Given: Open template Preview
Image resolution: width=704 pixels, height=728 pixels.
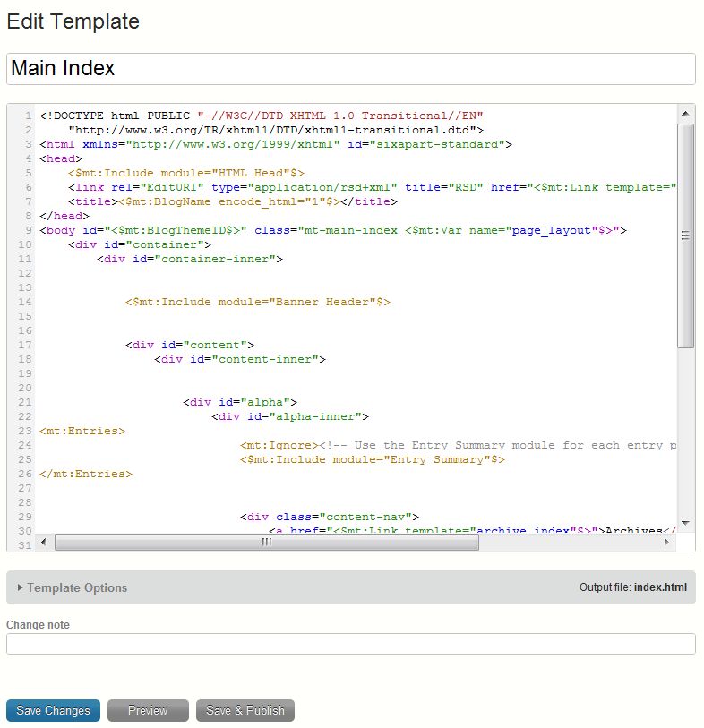Looking at the screenshot, I should tap(148, 710).
